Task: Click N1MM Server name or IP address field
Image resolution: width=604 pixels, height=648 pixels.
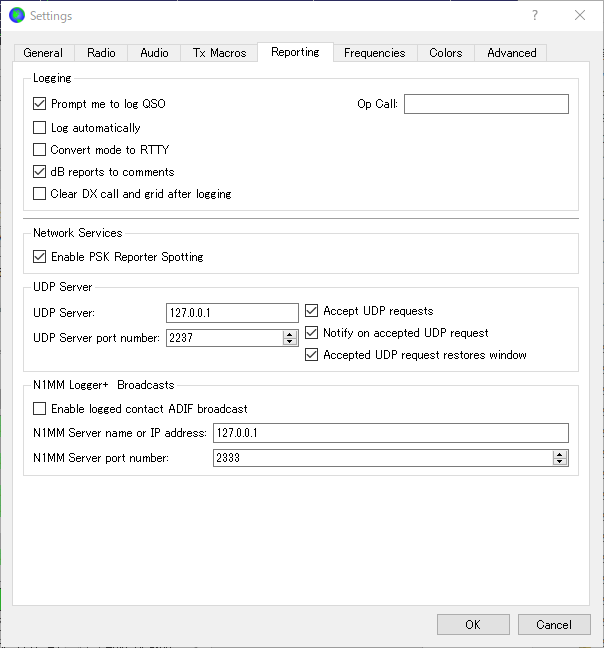Action: click(x=391, y=433)
